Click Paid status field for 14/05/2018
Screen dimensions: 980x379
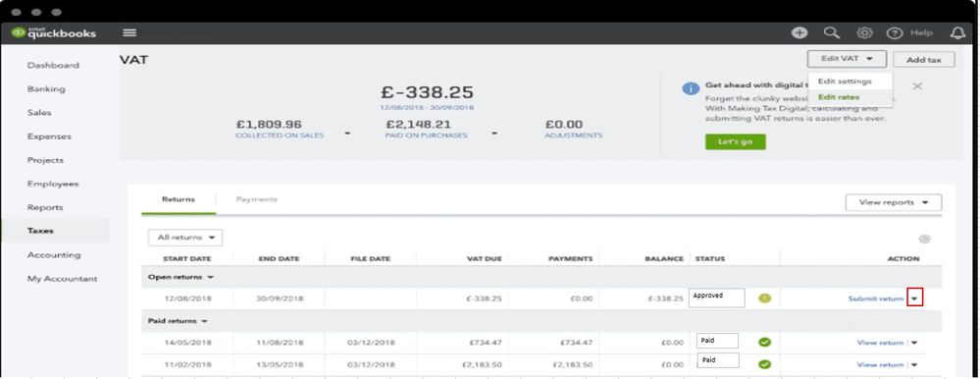point(717,341)
